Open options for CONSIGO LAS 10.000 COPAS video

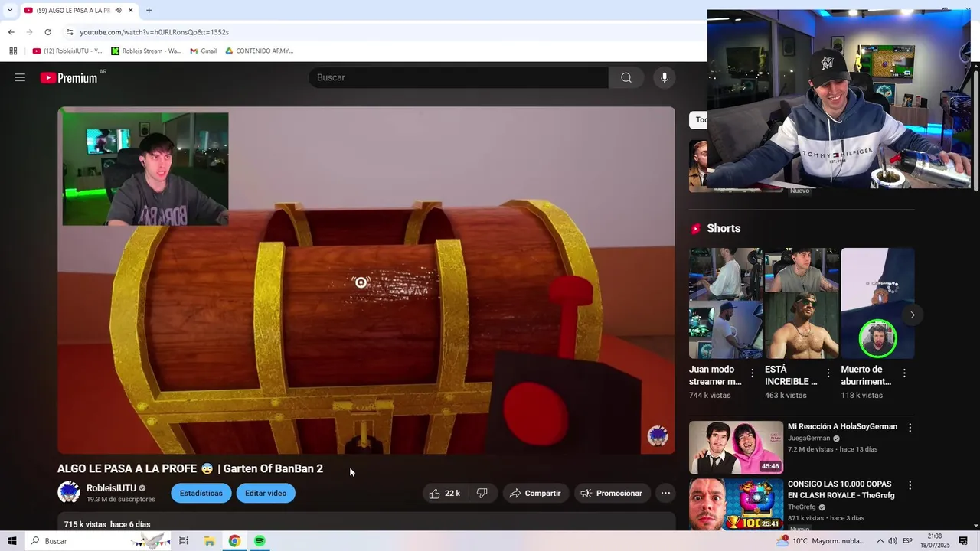pyautogui.click(x=910, y=485)
